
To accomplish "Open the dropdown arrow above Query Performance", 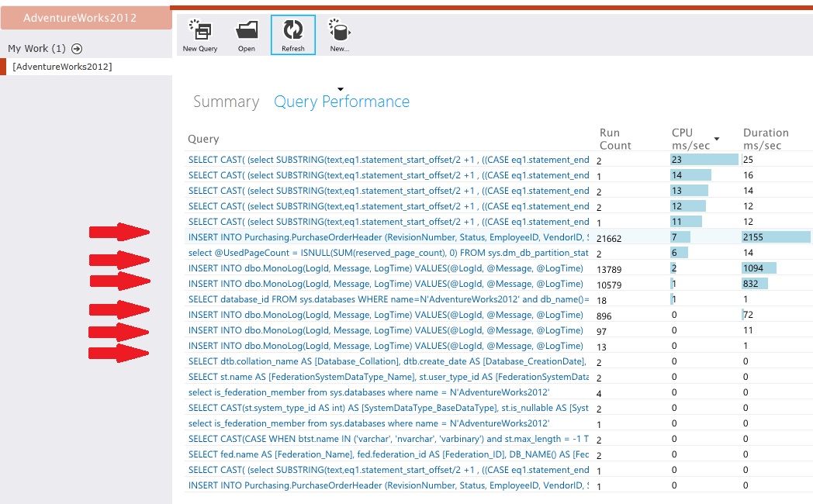I will pos(341,89).
